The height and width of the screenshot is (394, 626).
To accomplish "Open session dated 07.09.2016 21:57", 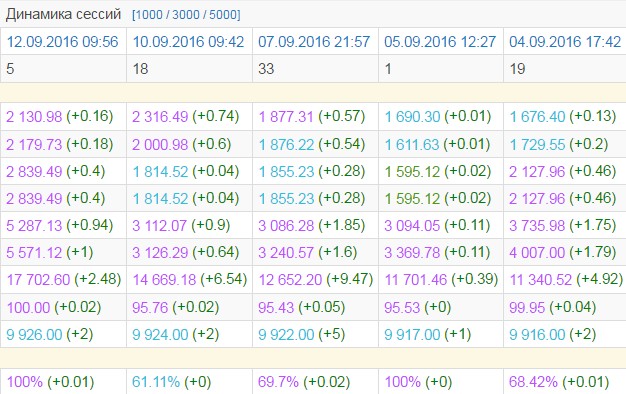I will coord(314,42).
